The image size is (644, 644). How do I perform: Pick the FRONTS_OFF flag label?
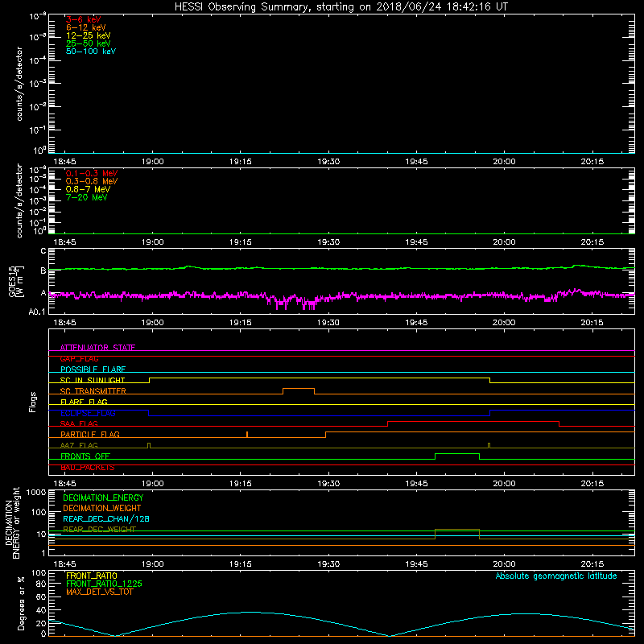[x=85, y=456]
